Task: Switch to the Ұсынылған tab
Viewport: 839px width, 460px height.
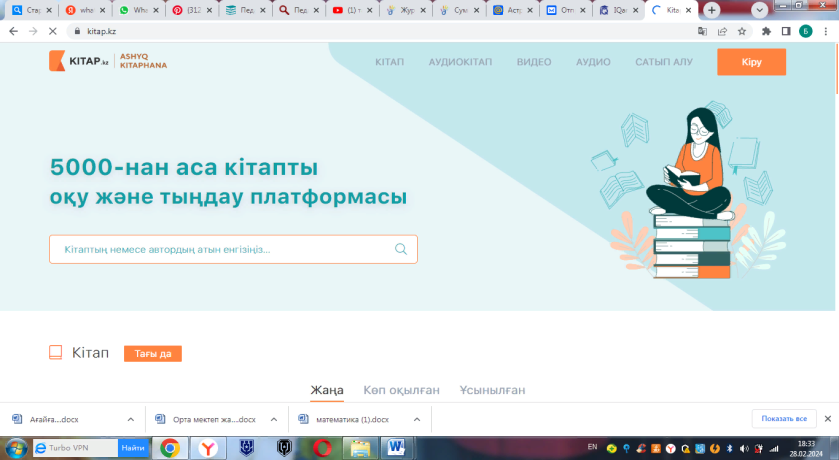Action: point(492,390)
